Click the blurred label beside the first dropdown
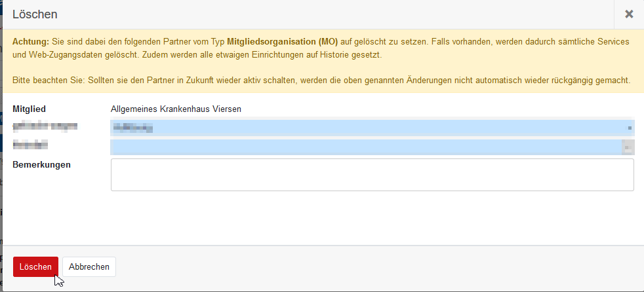 45,125
